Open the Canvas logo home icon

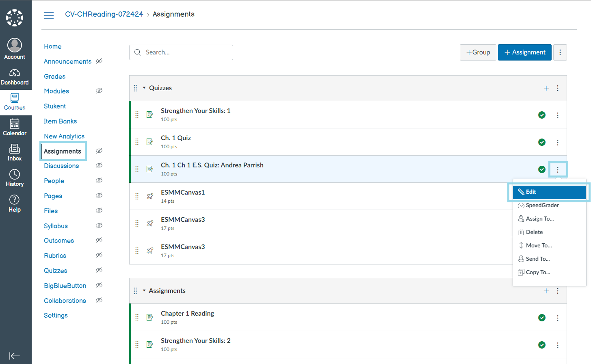click(x=15, y=18)
